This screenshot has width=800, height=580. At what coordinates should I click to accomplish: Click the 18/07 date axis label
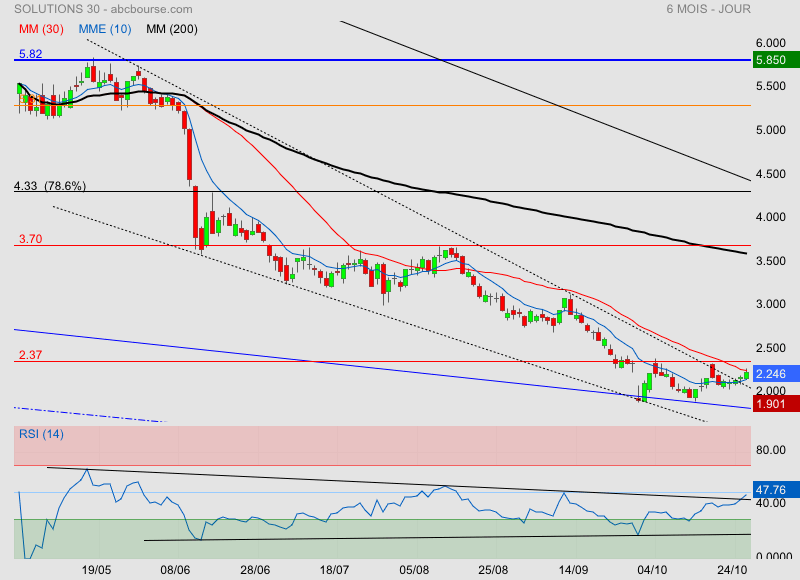coord(334,569)
